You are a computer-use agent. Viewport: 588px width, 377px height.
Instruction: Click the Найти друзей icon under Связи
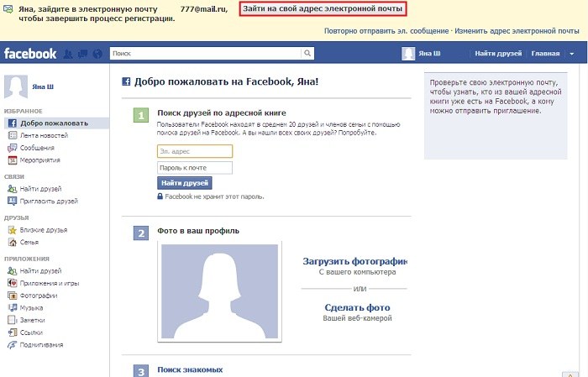13,188
